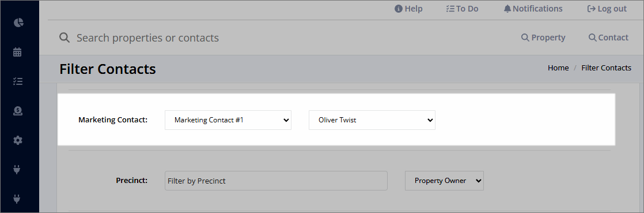Viewport: 644px width, 213px height.
Task: Open the calendar icon in sidebar
Action: pos(17,52)
